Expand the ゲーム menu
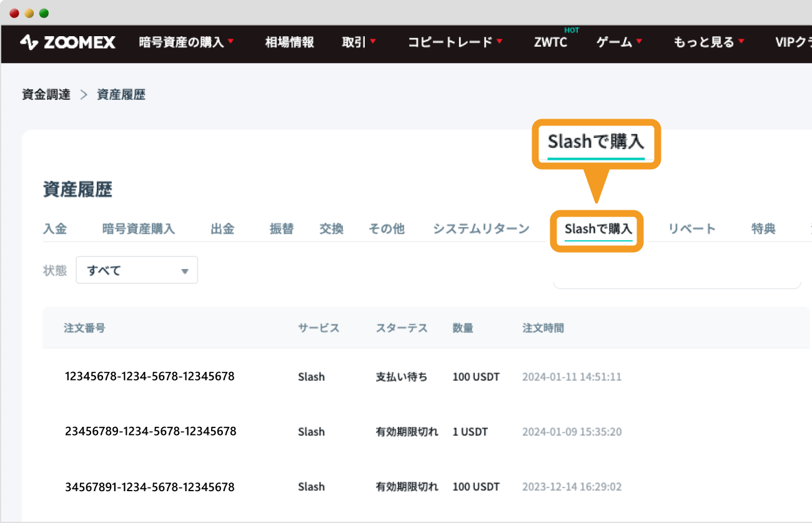 pyautogui.click(x=620, y=42)
